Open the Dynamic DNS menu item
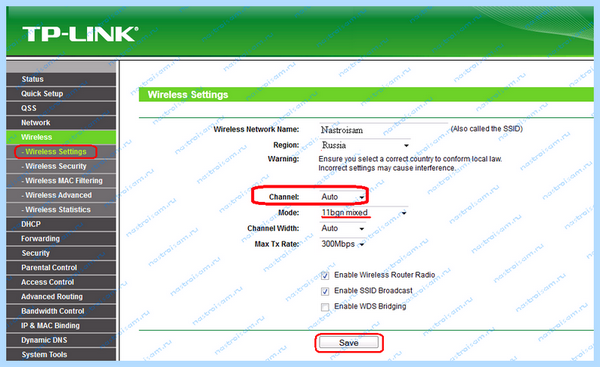Viewport: 600px width, 367px height. (61, 341)
